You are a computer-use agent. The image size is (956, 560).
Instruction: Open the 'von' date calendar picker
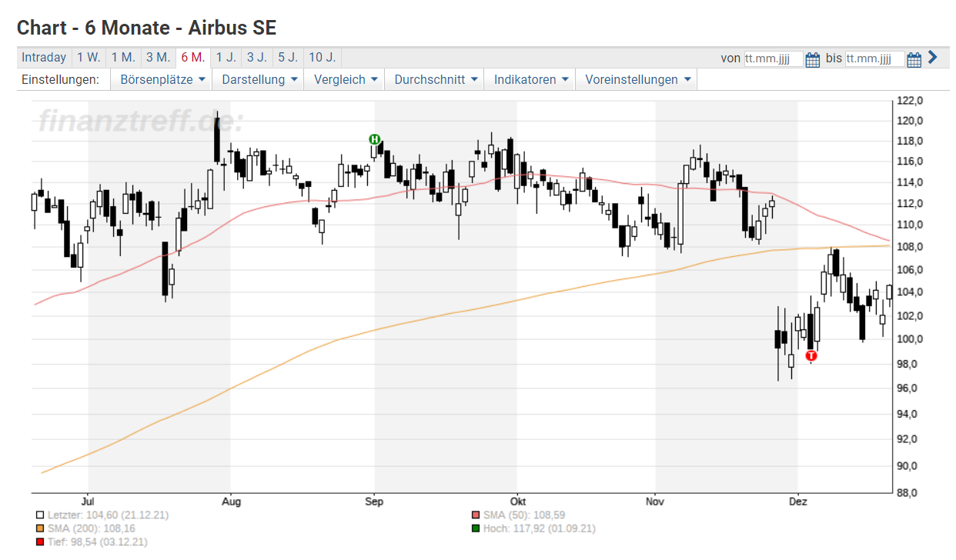(813, 59)
